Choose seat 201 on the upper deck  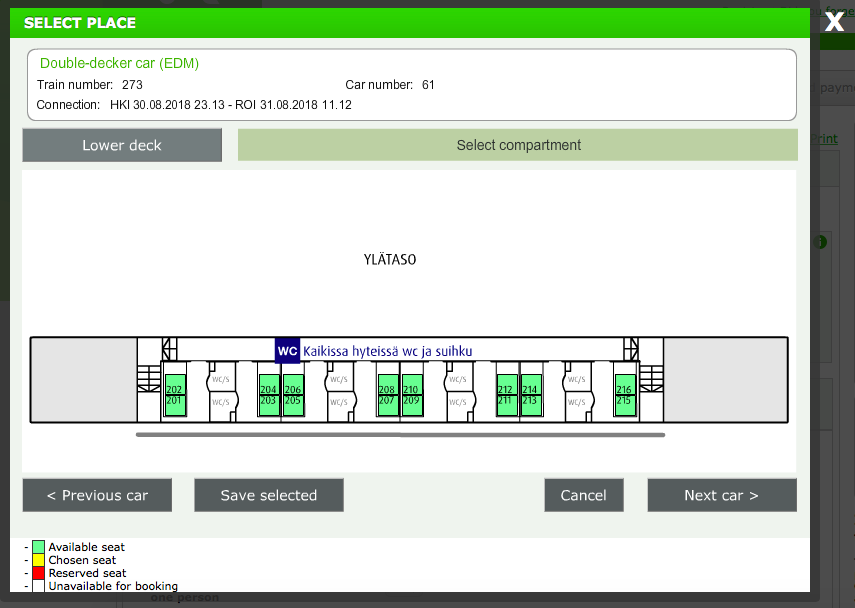coord(174,401)
